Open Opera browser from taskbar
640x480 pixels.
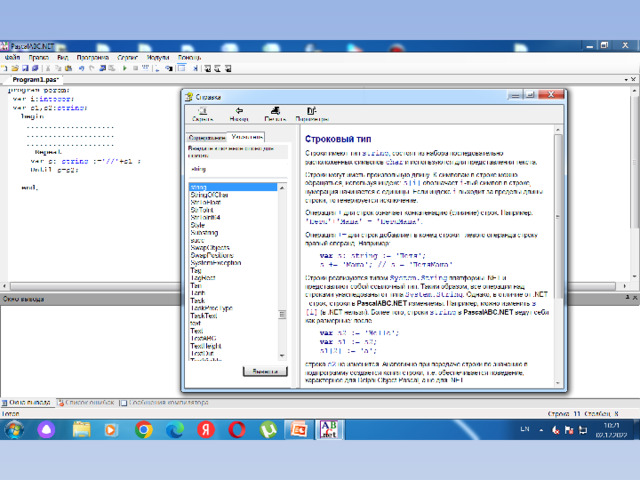[237, 430]
